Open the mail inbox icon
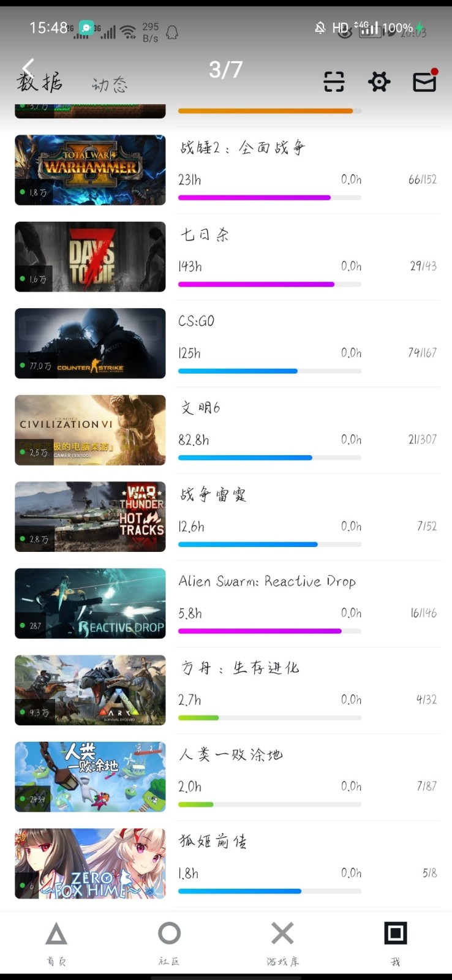Viewport: 452px width, 980px height. (424, 81)
